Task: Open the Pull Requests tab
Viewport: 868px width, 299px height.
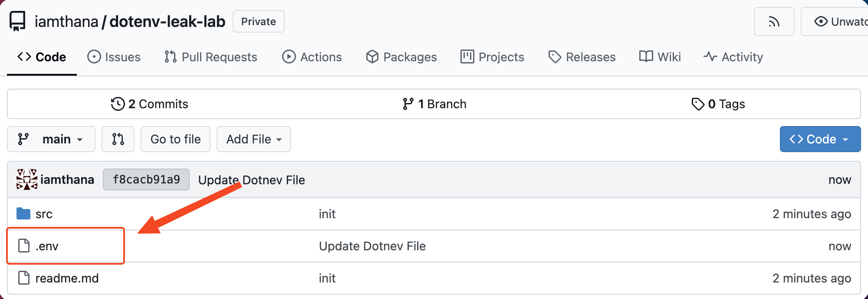Action: (x=211, y=57)
